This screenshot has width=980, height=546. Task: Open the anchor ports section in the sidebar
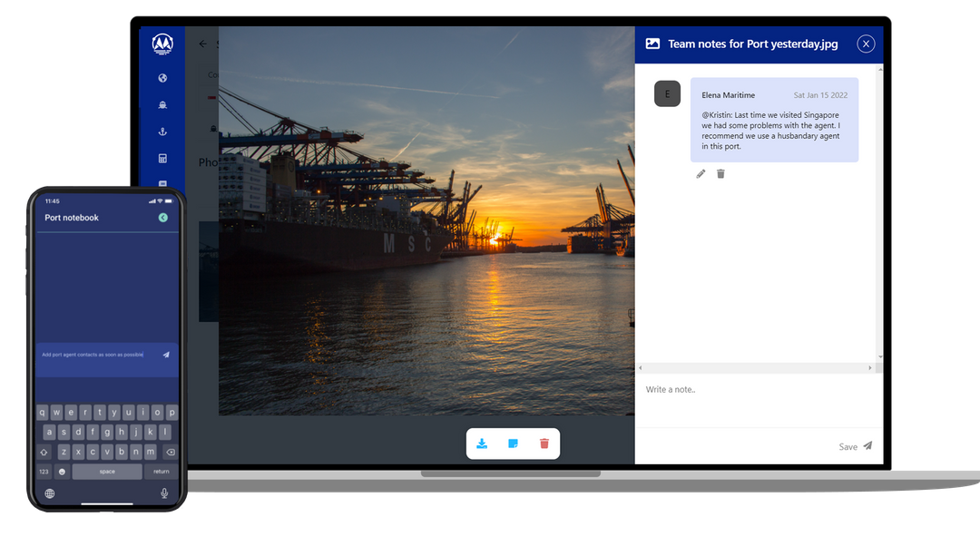162,131
